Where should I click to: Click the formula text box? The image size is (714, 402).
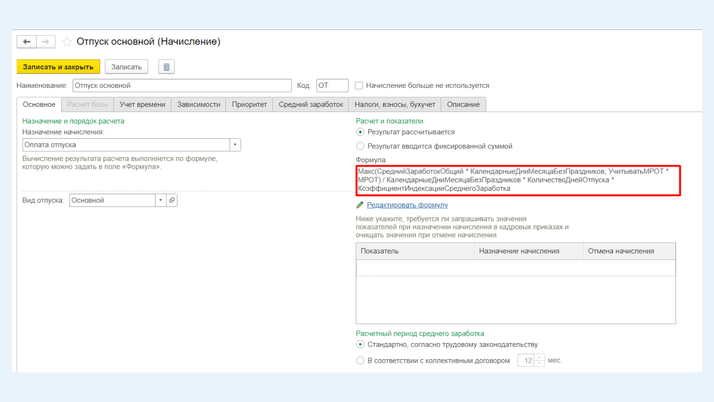518,181
